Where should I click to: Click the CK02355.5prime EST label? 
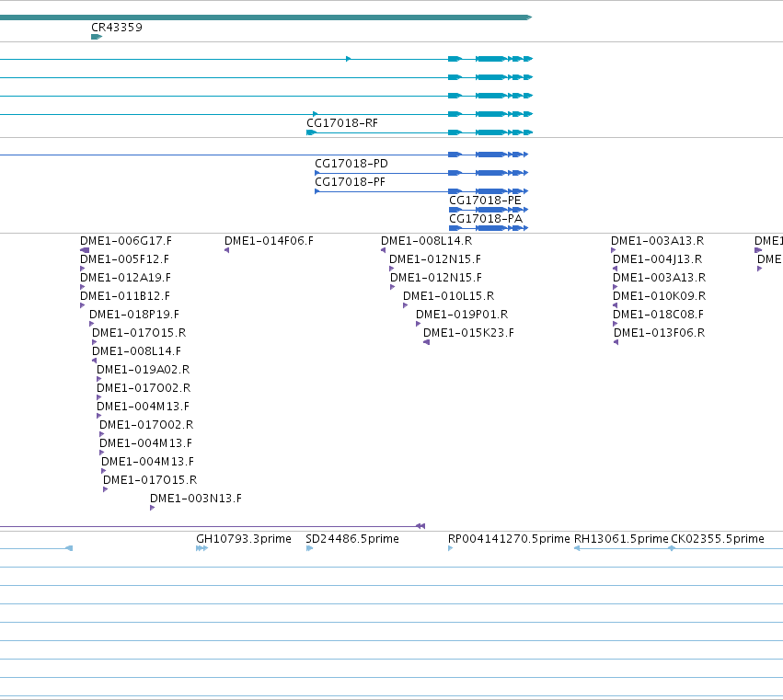pos(717,539)
